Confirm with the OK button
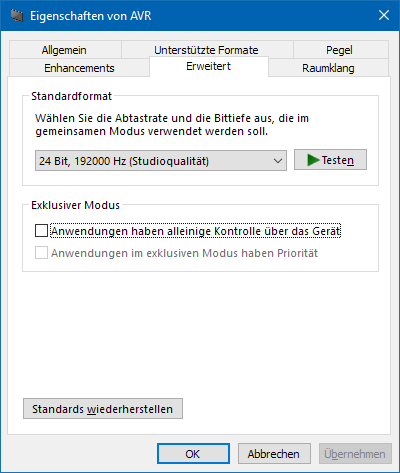 pos(193,454)
